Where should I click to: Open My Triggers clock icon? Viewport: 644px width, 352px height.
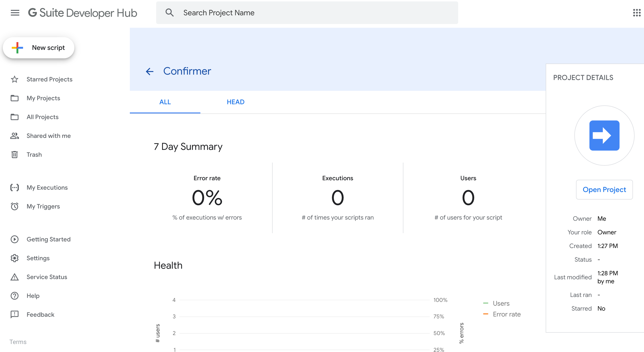coord(15,206)
